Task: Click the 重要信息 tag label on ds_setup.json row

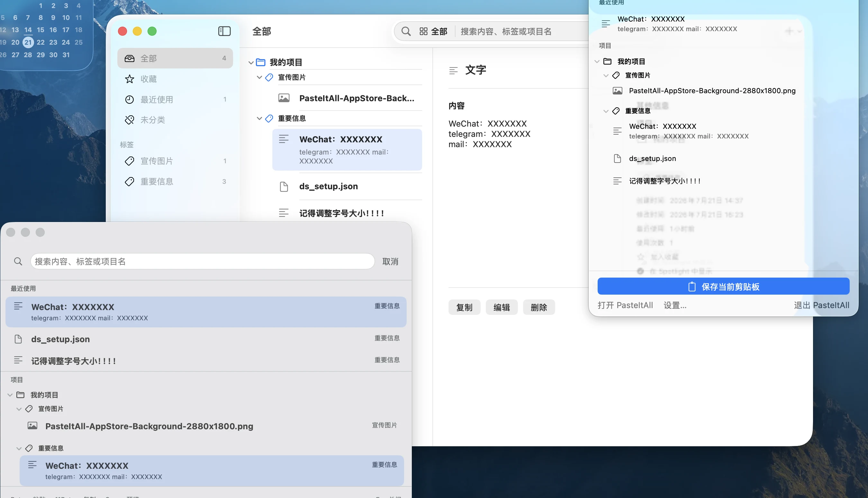Action: tap(387, 338)
